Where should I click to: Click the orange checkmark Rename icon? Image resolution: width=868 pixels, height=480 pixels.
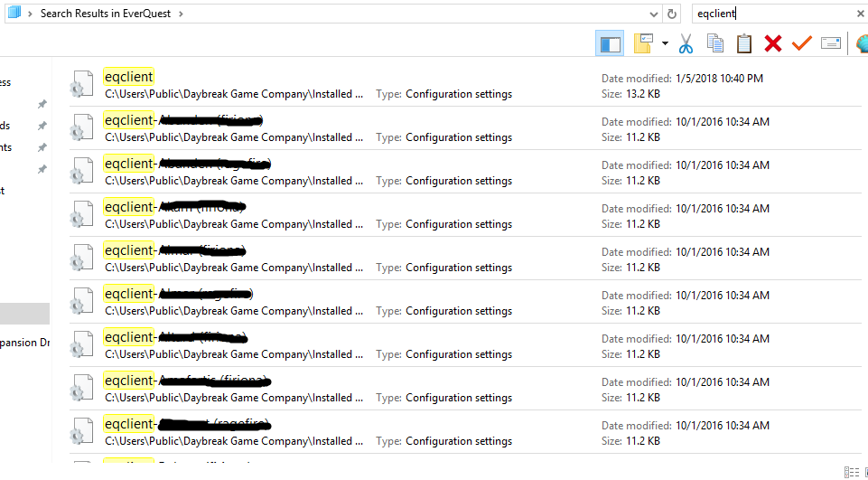click(801, 43)
